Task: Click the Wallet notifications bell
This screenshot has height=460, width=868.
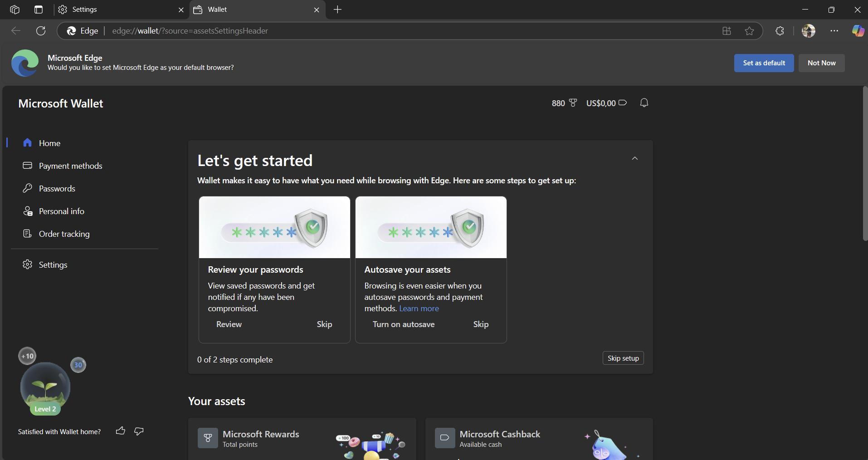Action: pos(644,103)
